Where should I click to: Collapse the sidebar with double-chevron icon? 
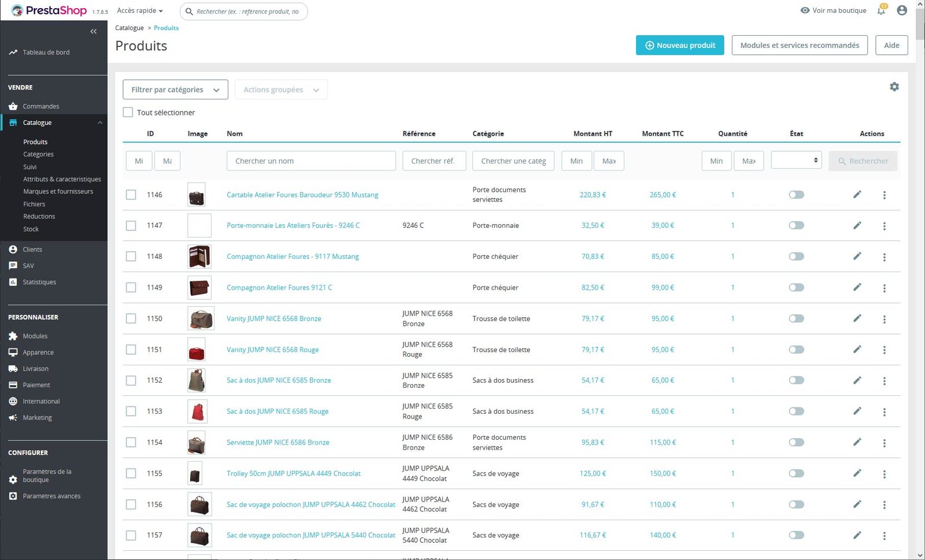coord(93,31)
